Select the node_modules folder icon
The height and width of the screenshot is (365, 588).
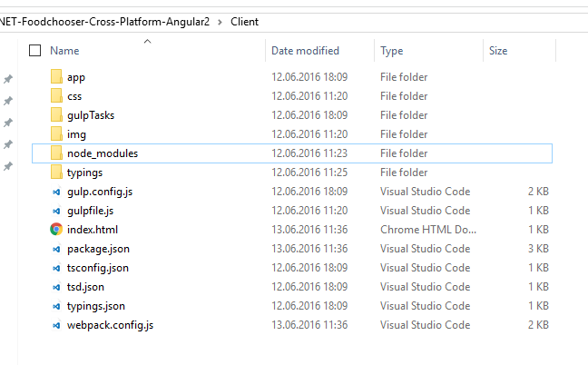click(56, 153)
